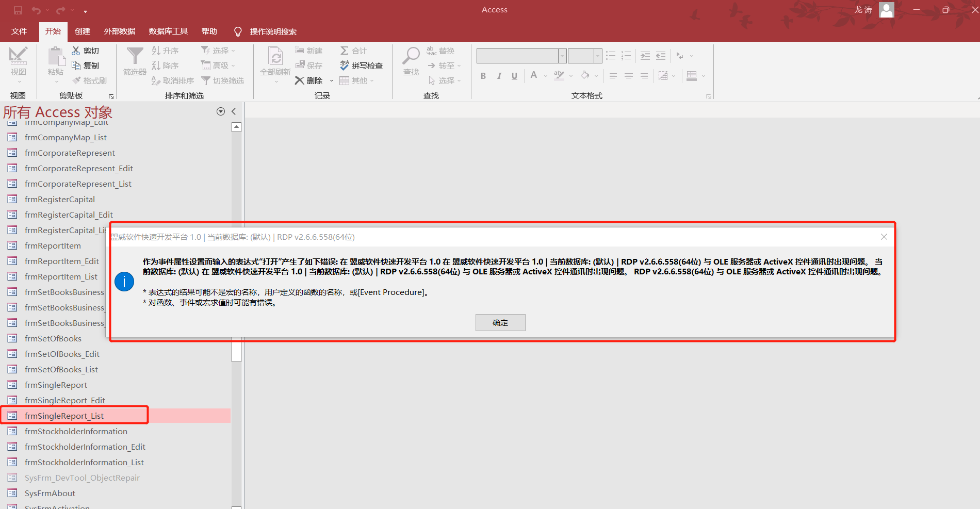Click the 转至 go-to arrow icon
Image resolution: width=980 pixels, height=509 pixels.
[432, 65]
